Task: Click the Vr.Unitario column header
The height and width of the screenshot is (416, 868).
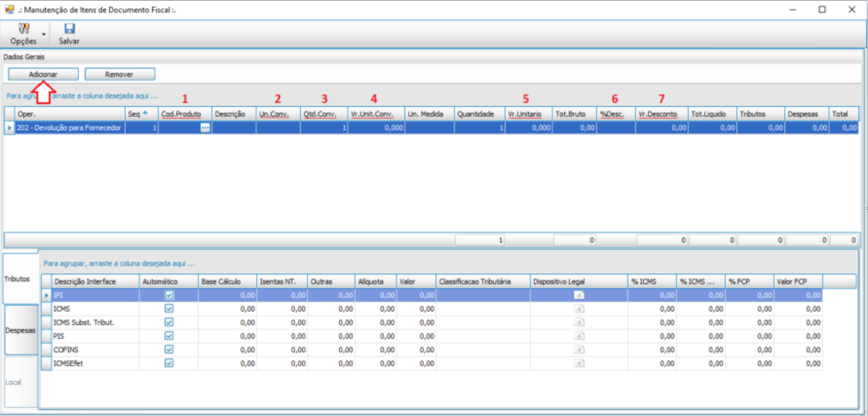Action: click(528, 113)
